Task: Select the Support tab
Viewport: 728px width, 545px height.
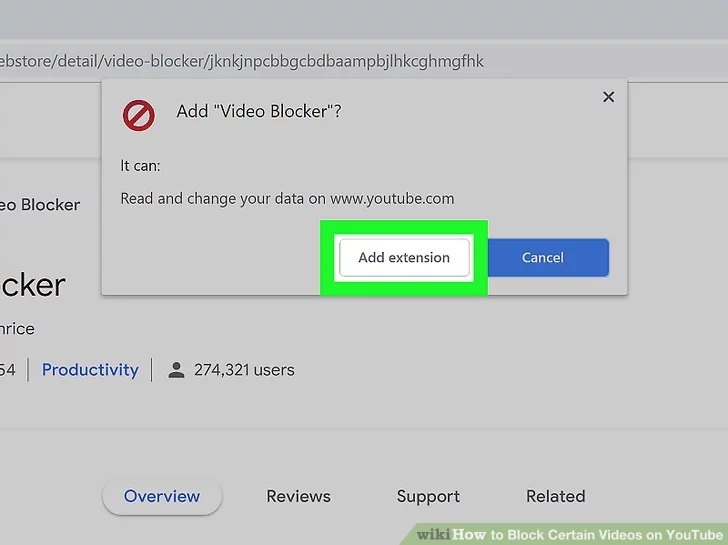Action: (x=428, y=496)
